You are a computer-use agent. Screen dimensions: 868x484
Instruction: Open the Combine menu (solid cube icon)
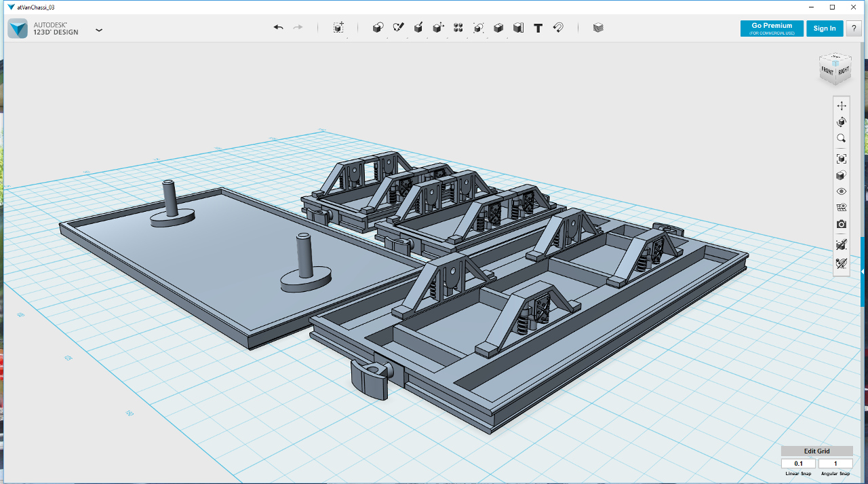pos(498,28)
